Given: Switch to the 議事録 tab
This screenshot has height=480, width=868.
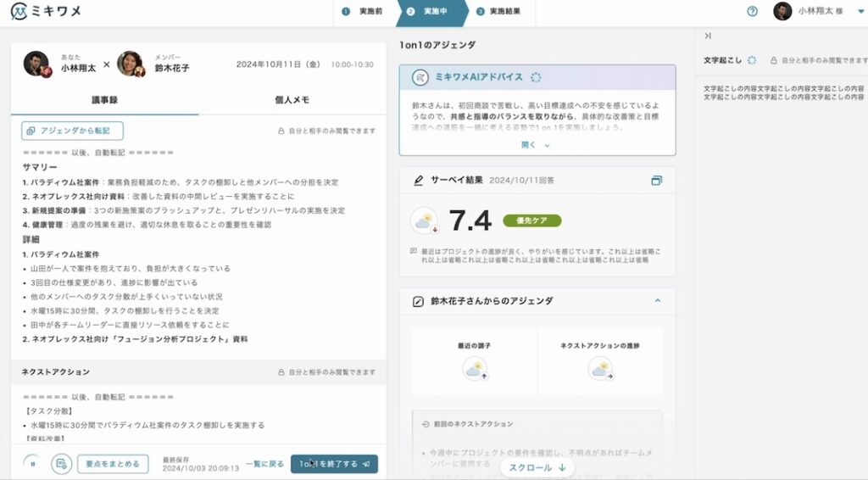Looking at the screenshot, I should point(104,100).
